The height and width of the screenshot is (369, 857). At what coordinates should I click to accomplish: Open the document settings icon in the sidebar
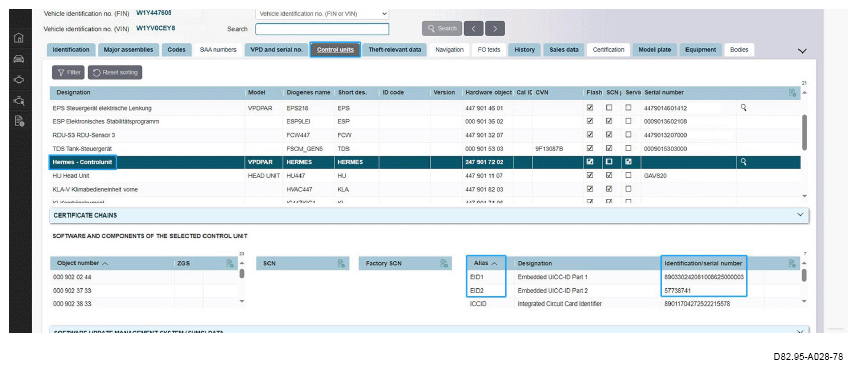(x=19, y=121)
